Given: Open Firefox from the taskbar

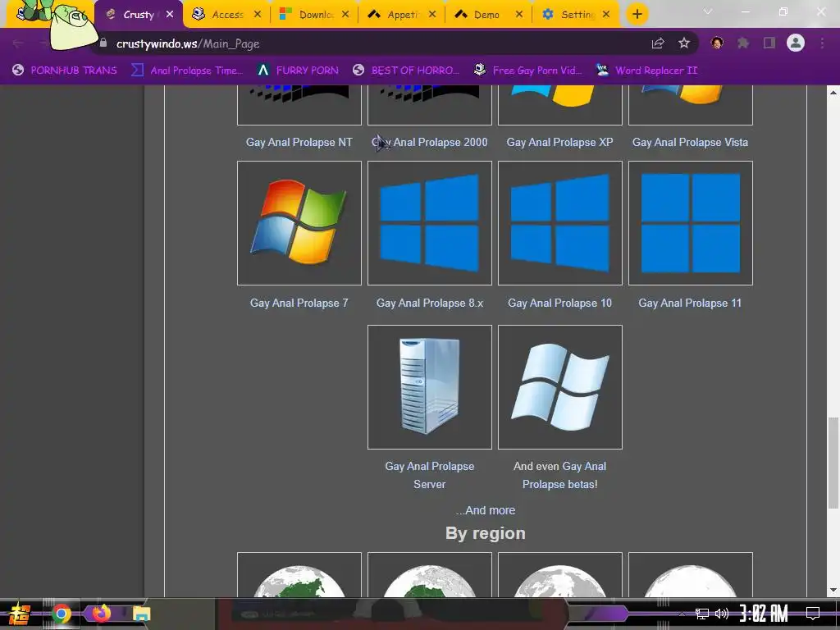Looking at the screenshot, I should [x=101, y=614].
